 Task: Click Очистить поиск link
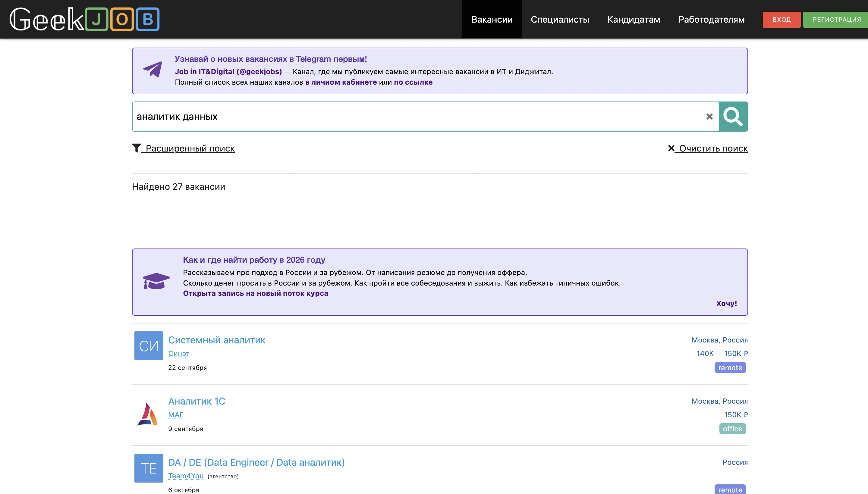pyautogui.click(x=708, y=148)
